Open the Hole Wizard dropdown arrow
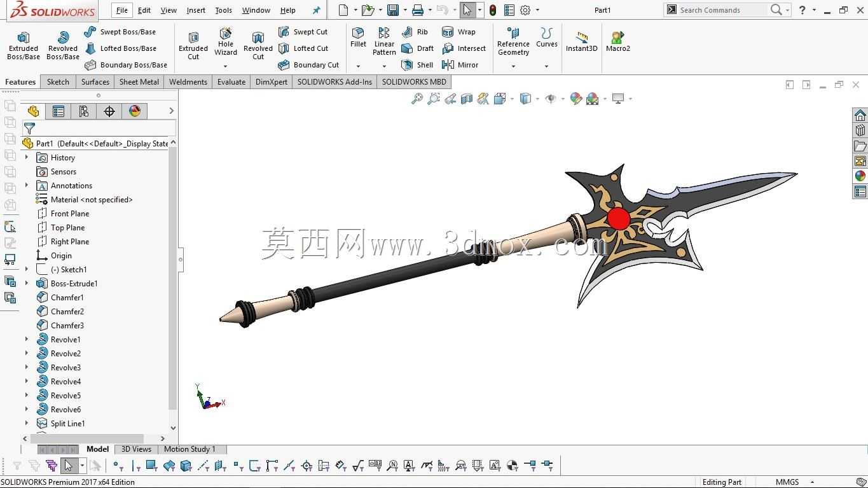Screen dimensions: 868x488 [x=226, y=66]
